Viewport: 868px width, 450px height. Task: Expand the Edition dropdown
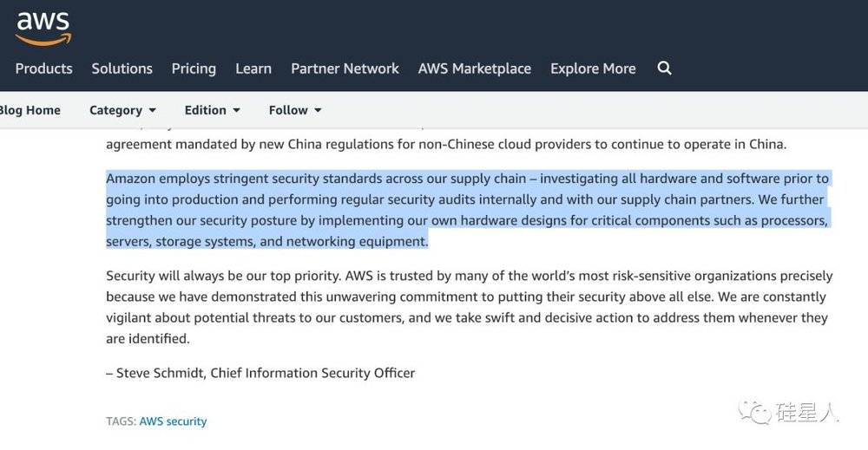[x=212, y=110]
